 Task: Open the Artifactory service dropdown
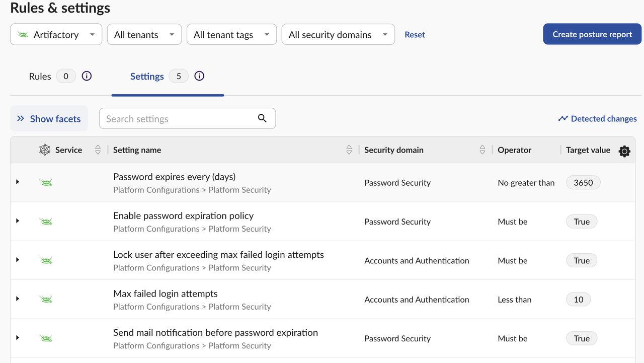point(56,35)
